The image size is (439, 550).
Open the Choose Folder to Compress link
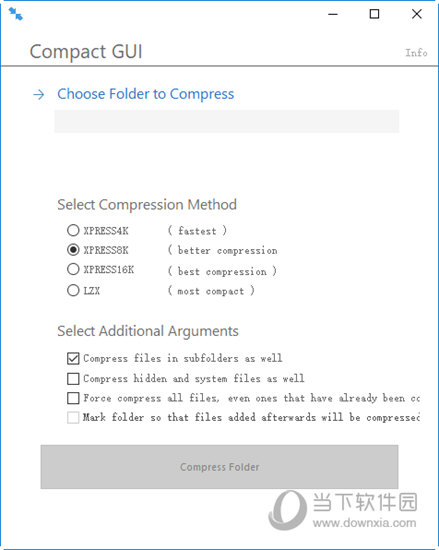146,94
